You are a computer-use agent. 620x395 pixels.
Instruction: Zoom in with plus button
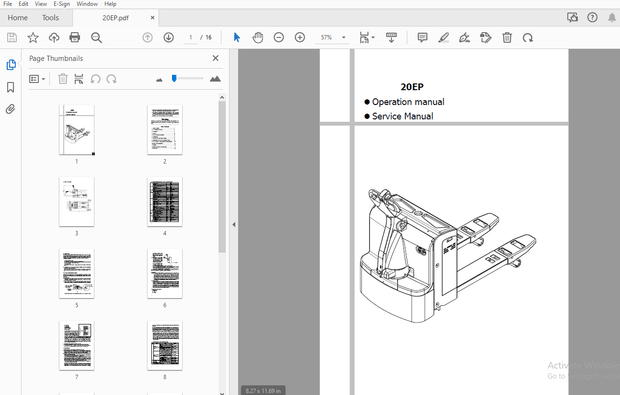coord(300,38)
